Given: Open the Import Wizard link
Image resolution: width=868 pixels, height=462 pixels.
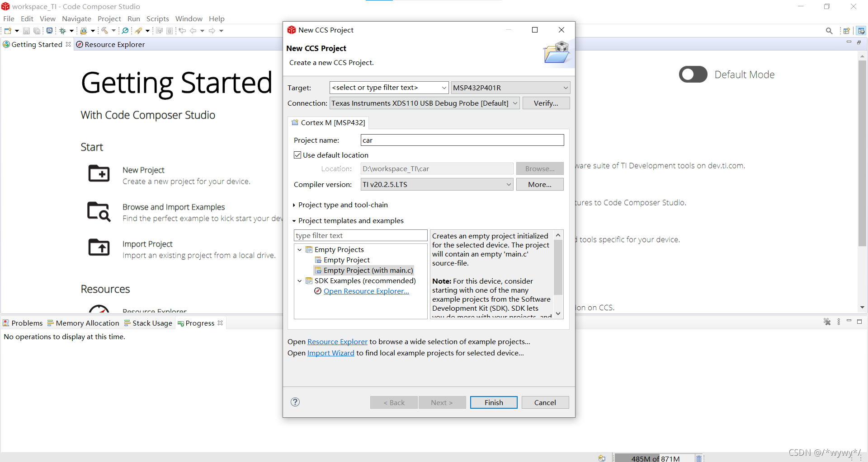Looking at the screenshot, I should click(331, 353).
